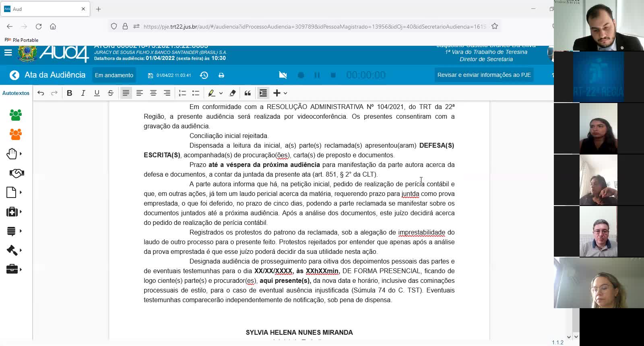Image resolution: width=644 pixels, height=346 pixels.
Task: Click the Em andamento status button
Action: point(114,75)
